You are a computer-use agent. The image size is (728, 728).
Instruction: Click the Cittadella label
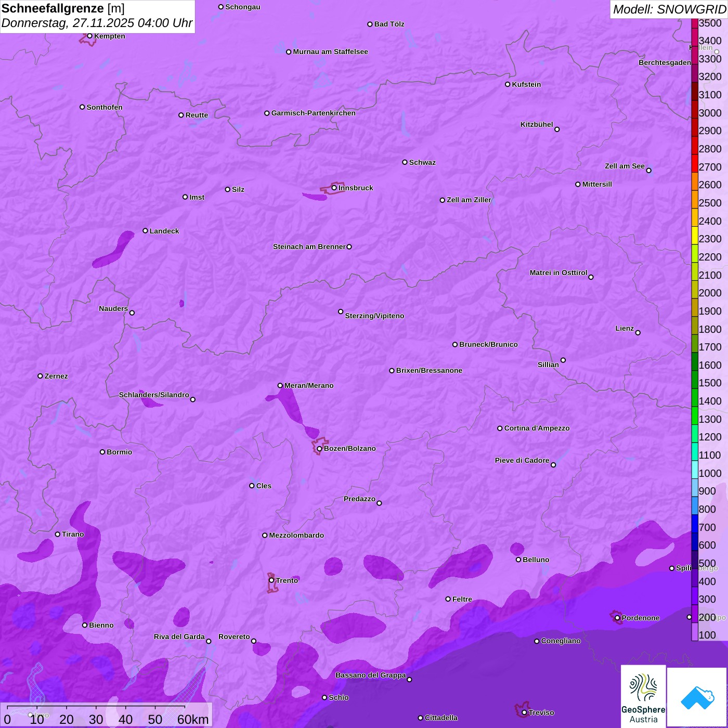pos(441,718)
